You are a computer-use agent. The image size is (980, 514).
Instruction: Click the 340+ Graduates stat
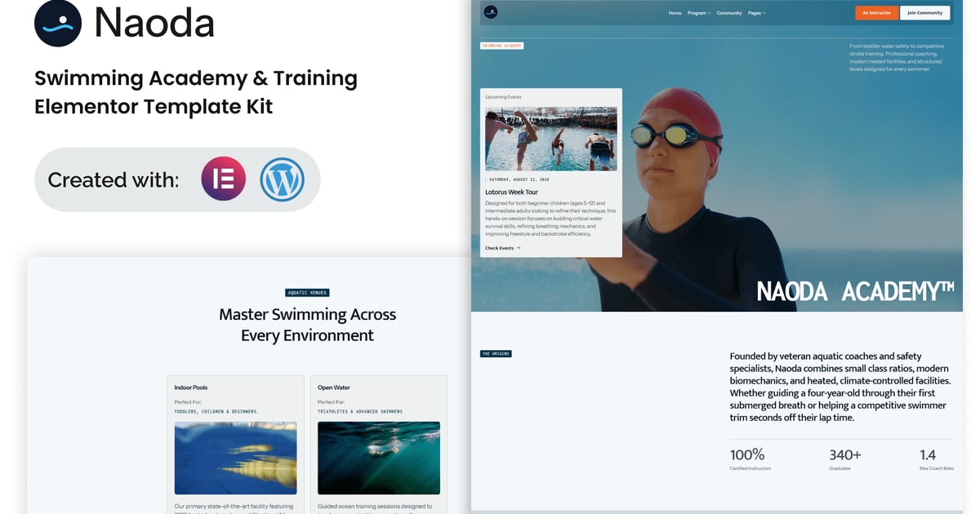tap(845, 459)
